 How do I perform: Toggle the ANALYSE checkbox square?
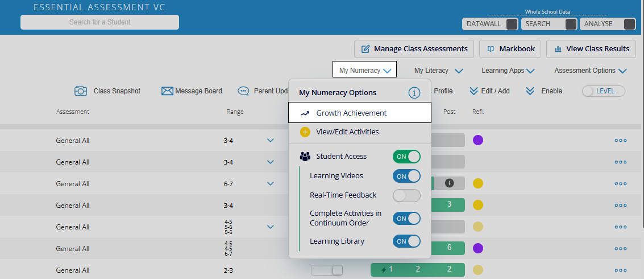[x=630, y=24]
